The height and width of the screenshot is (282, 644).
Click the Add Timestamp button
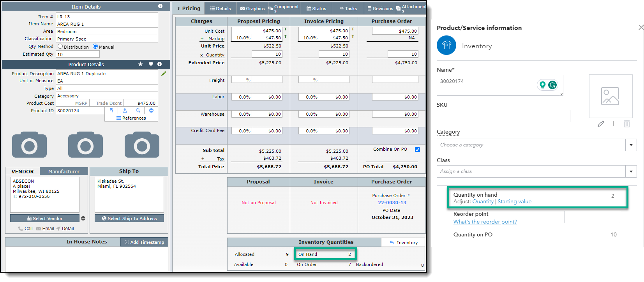144,242
